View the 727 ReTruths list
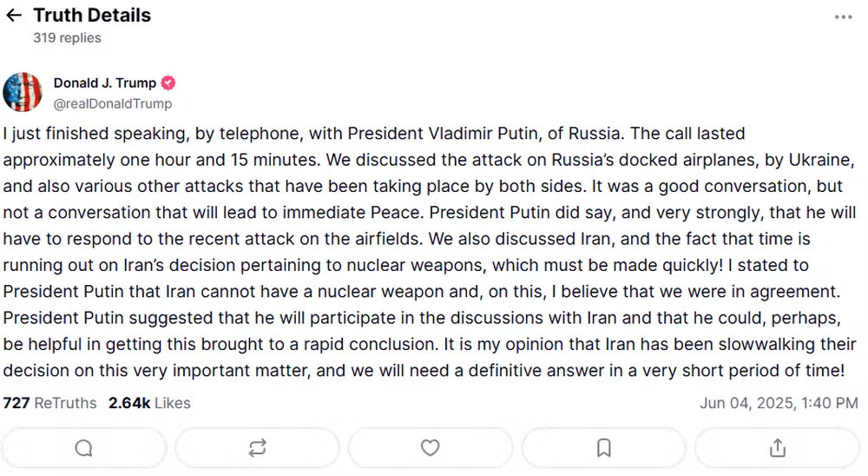This screenshot has width=868, height=476. pyautogui.click(x=49, y=403)
